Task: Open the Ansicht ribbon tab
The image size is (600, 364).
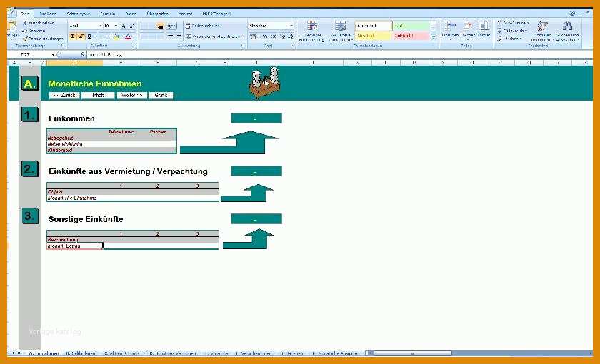Action: pos(186,14)
